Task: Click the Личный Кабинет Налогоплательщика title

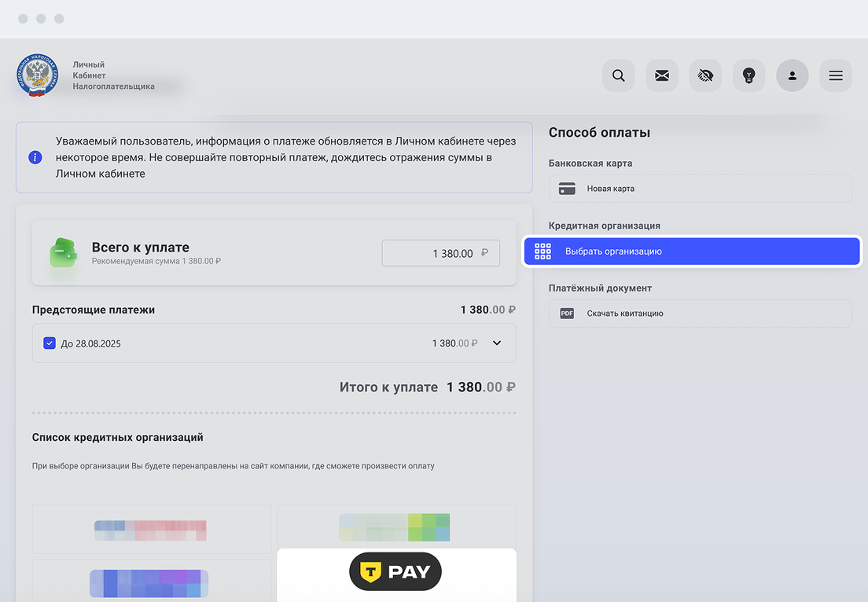Action: [112, 75]
